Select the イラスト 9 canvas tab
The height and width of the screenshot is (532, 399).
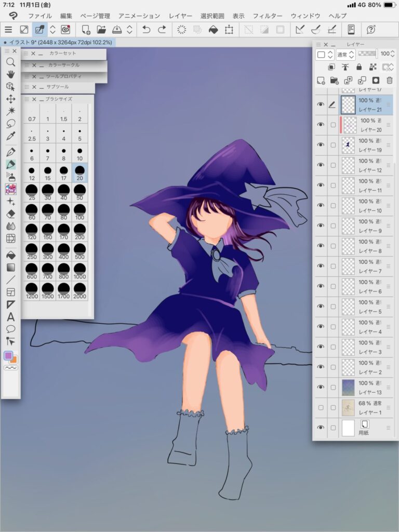pos(58,43)
